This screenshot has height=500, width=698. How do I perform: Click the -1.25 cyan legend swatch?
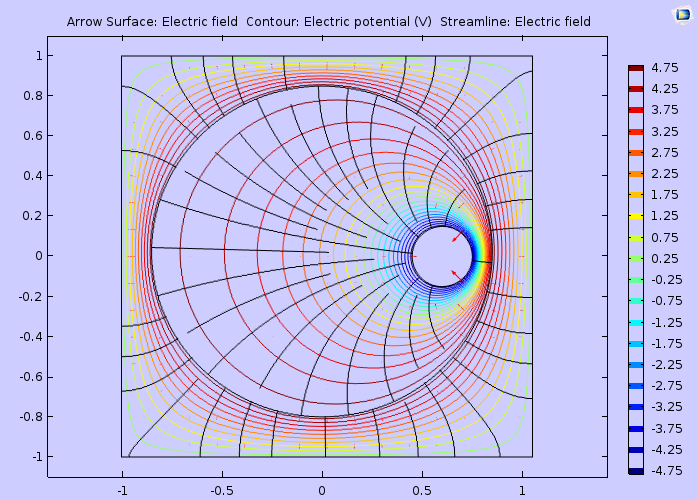635,322
